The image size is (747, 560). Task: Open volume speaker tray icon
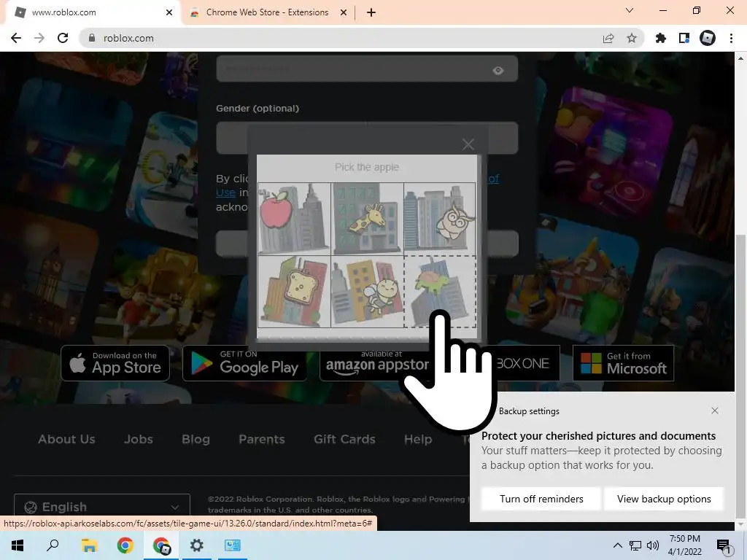click(653, 545)
